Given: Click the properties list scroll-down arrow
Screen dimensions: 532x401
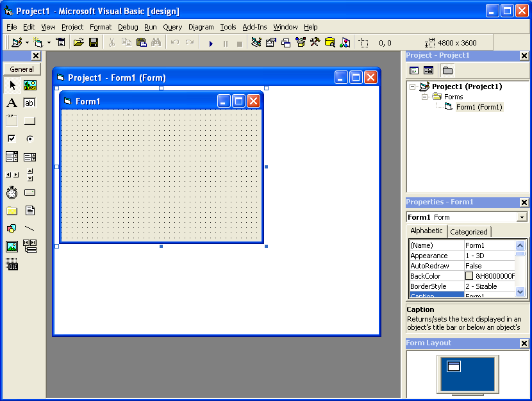Looking at the screenshot, I should point(520,291).
